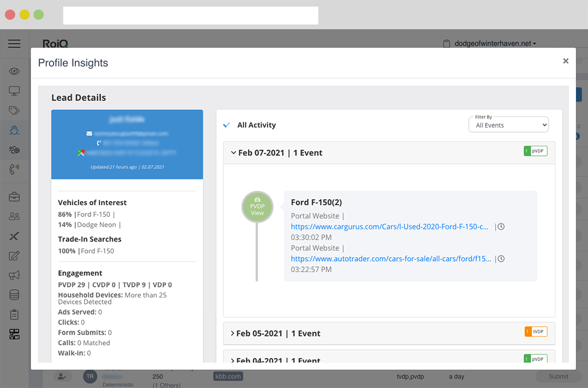Image resolution: width=588 pixels, height=388 pixels.
Task: Select the users group icon in sidebar
Action: click(x=14, y=216)
